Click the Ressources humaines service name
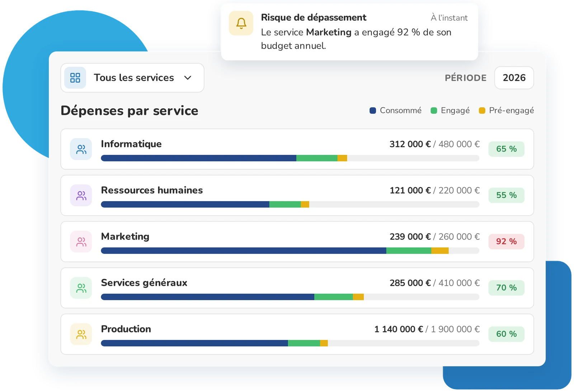 click(x=152, y=190)
